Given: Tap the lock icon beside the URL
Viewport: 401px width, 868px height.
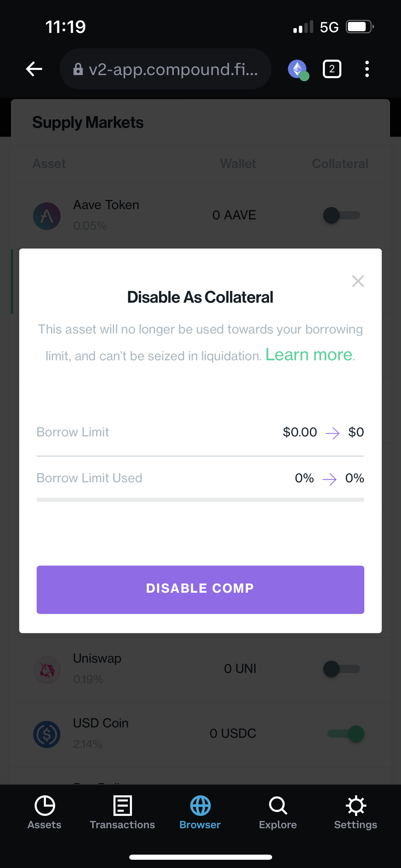Looking at the screenshot, I should 78,69.
